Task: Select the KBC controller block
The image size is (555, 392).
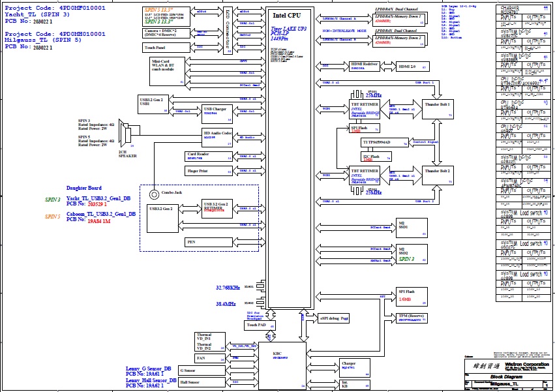Action: click(282, 365)
